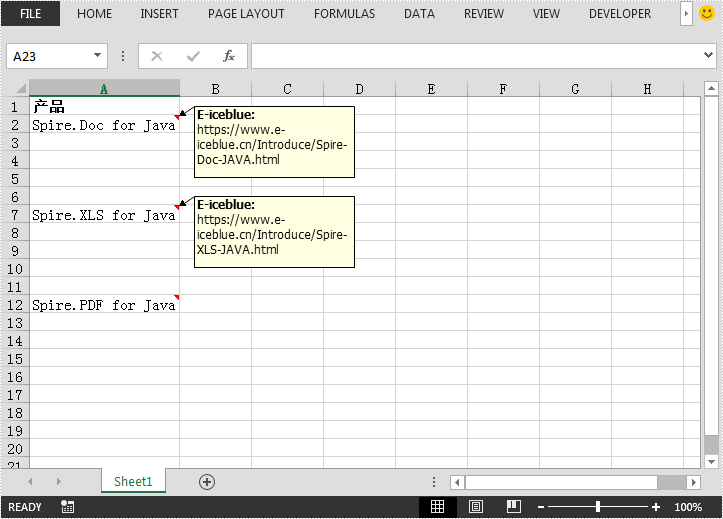Click the Select All corner triangle
The height and width of the screenshot is (519, 723).
click(x=21, y=88)
